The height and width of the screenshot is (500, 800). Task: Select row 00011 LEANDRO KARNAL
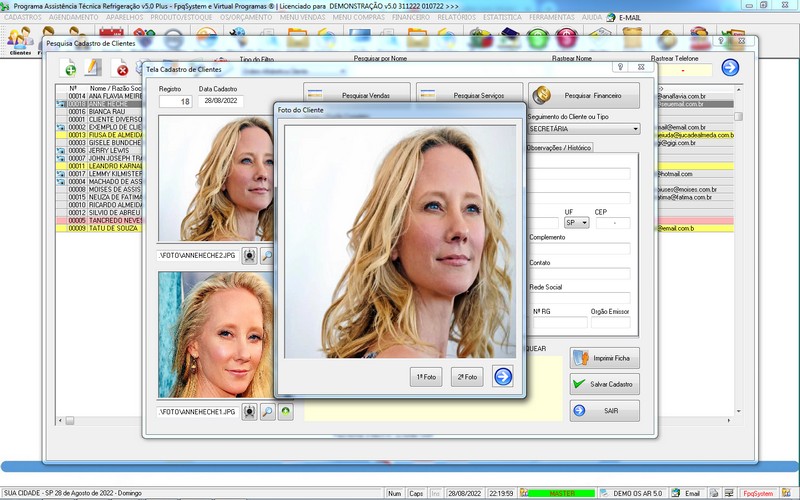[x=99, y=166]
